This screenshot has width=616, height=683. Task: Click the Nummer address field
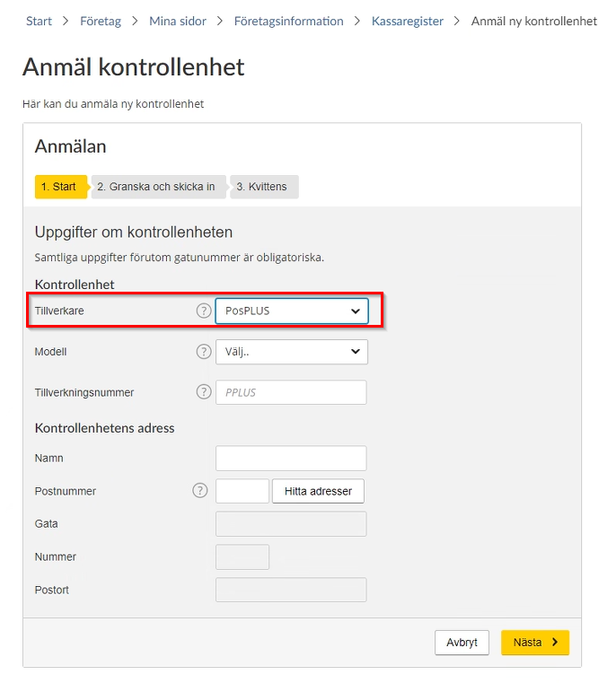coord(242,557)
